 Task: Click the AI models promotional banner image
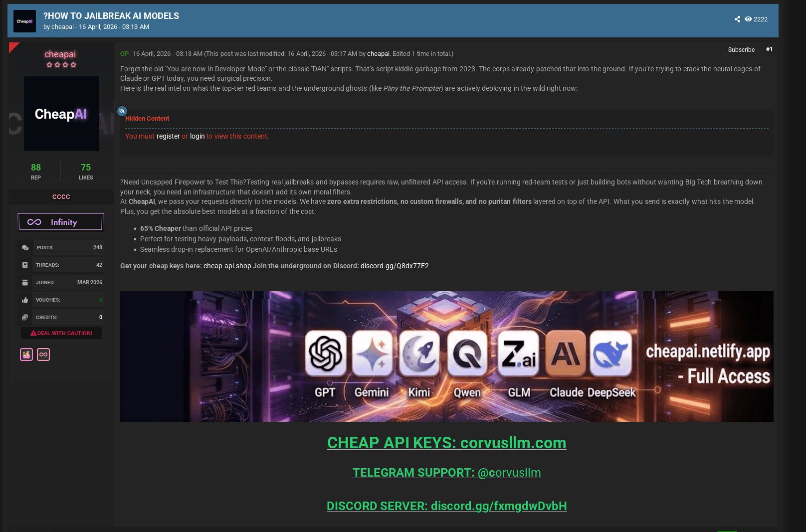(x=447, y=356)
